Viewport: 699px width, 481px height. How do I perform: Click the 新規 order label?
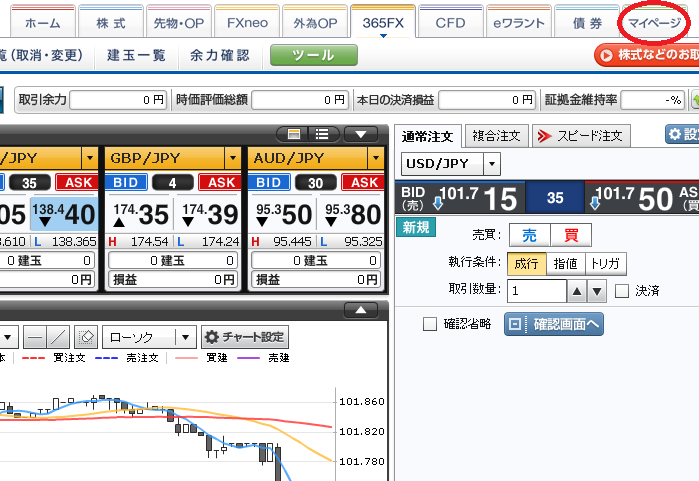click(415, 227)
